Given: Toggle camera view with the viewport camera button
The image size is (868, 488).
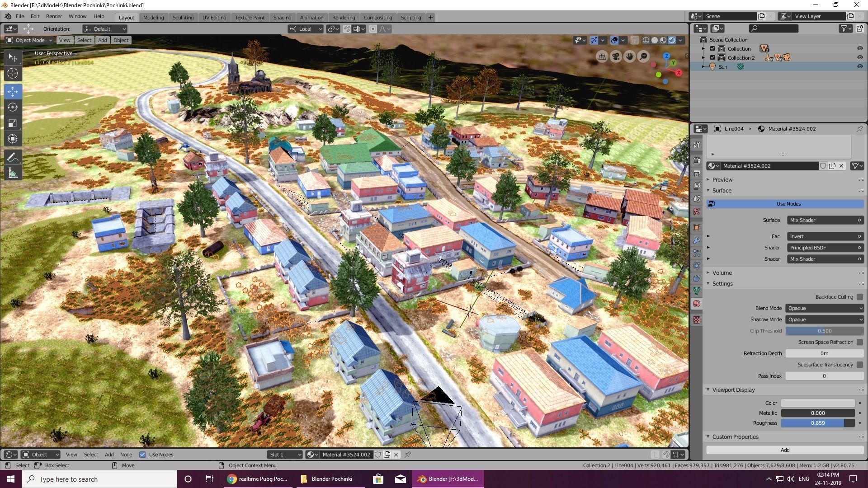Looking at the screenshot, I should (616, 56).
